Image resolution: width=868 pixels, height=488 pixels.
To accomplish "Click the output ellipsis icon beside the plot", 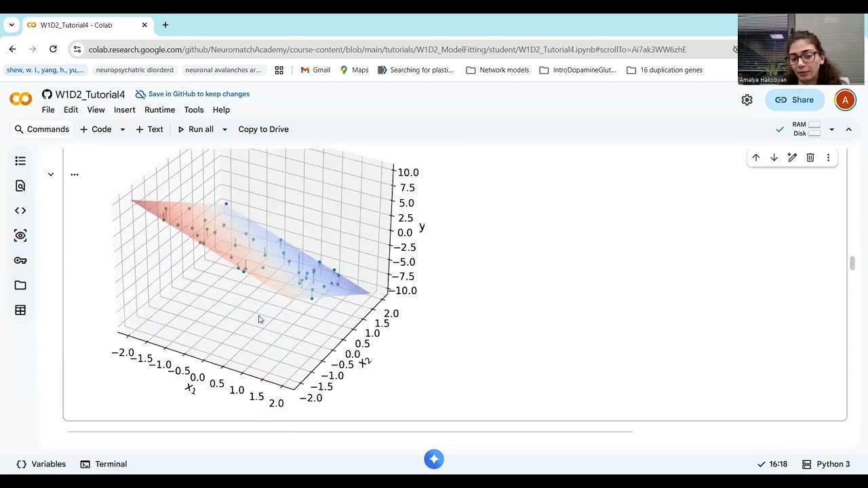I will [x=75, y=174].
